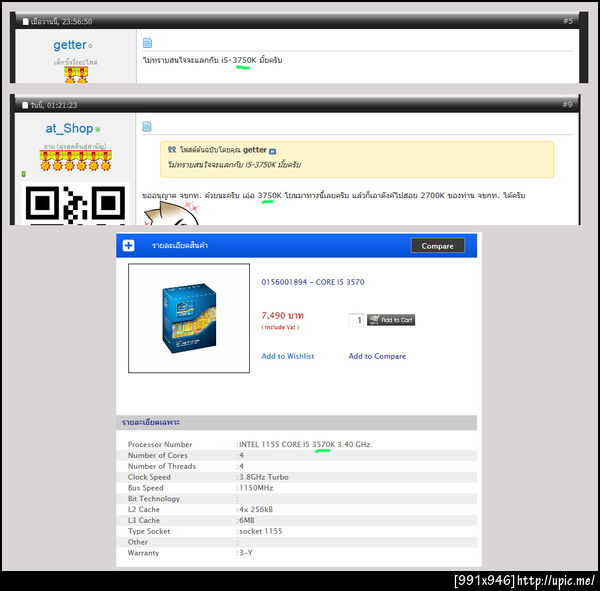Click at_Shop's row of rank medals
The width and height of the screenshot is (600, 591).
75,160
